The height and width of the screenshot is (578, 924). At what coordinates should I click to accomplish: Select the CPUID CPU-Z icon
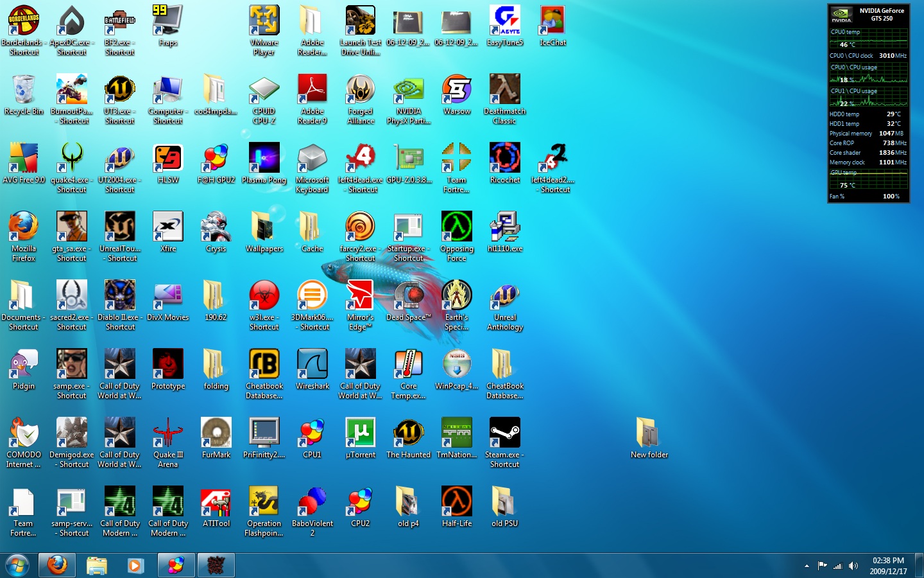[264, 89]
